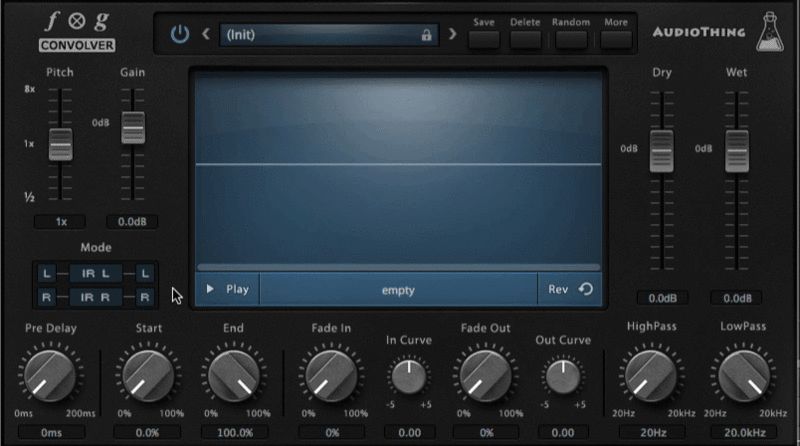Screen dimensions: 800x446
Task: Toggle the right output R mode button
Action: click(145, 297)
